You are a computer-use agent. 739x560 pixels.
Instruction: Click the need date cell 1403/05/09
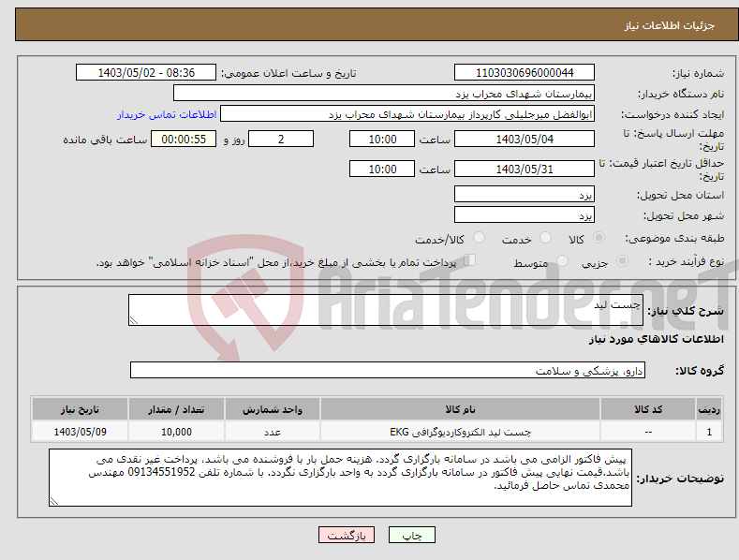coord(80,432)
